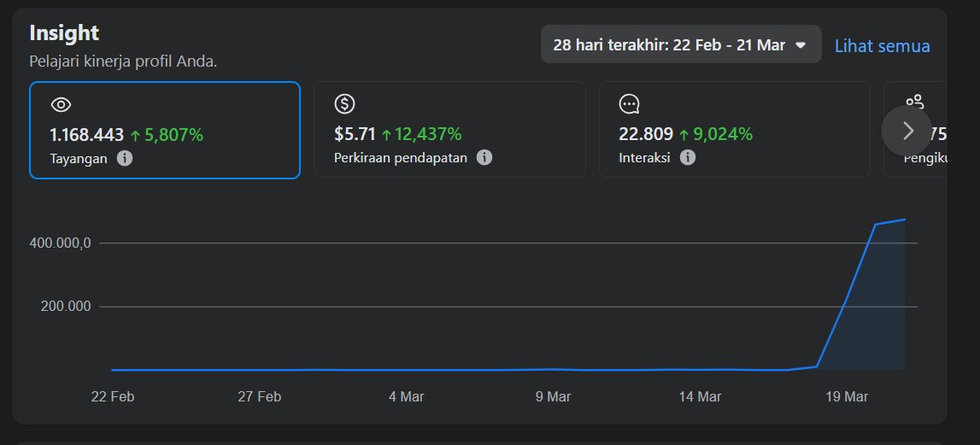The width and height of the screenshot is (980, 445).
Task: Click the 19 Mar date label
Action: 847,397
